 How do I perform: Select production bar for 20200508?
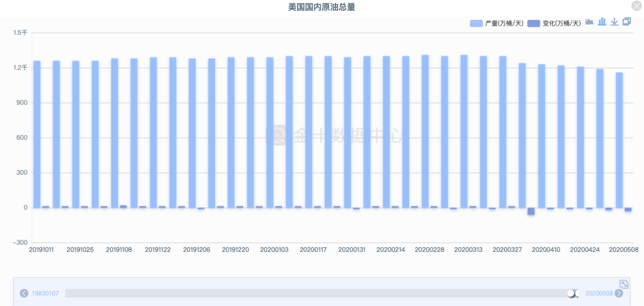pos(619,140)
